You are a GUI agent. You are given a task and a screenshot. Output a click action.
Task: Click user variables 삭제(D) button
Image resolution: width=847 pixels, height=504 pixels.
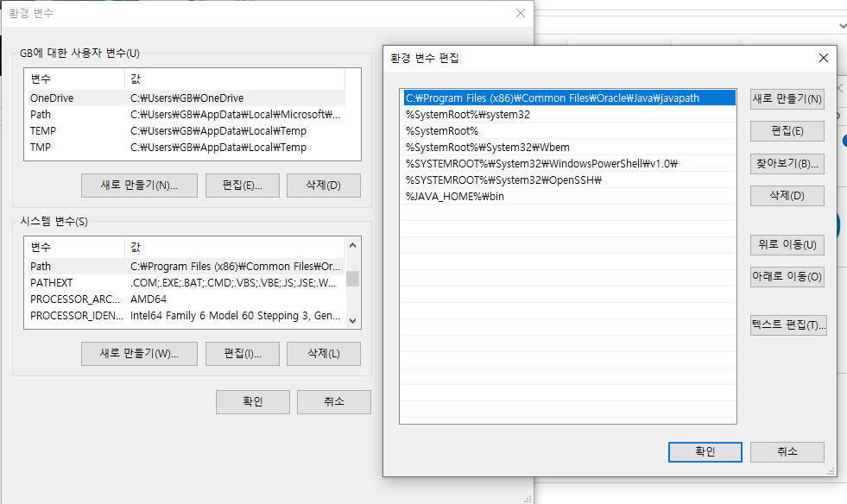(324, 186)
